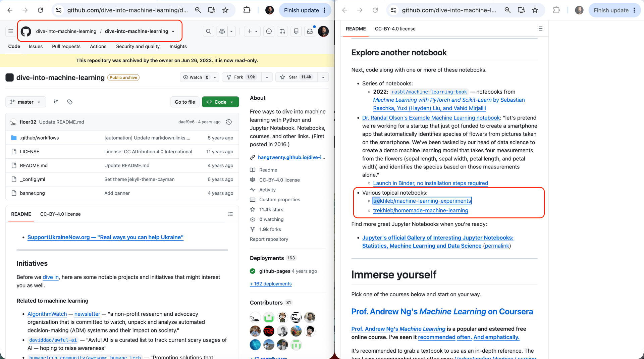Expand the Copilot dropdown arrow
Image resolution: width=644 pixels, height=359 pixels.
[231, 31]
